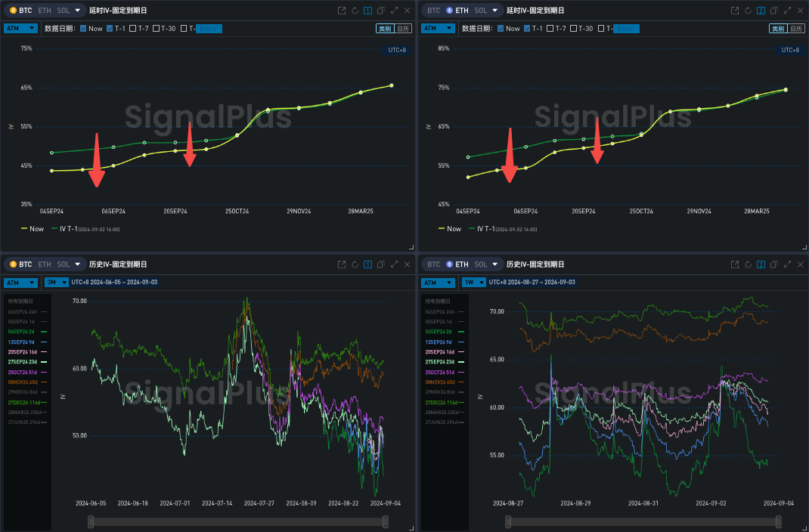Viewport: 809px width, 532px height.
Task: Click link group '1' icon in BTC 历史IV panel
Action: tap(367, 264)
